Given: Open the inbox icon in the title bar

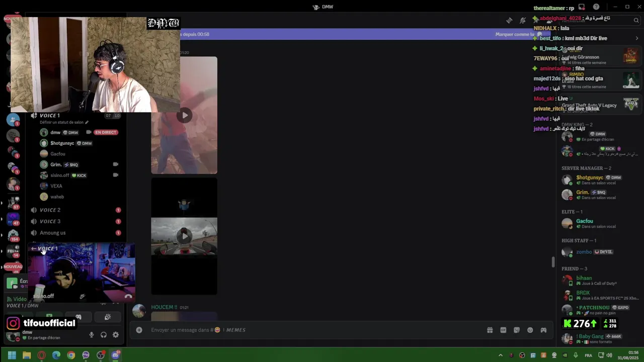Looking at the screenshot, I should pos(582,7).
